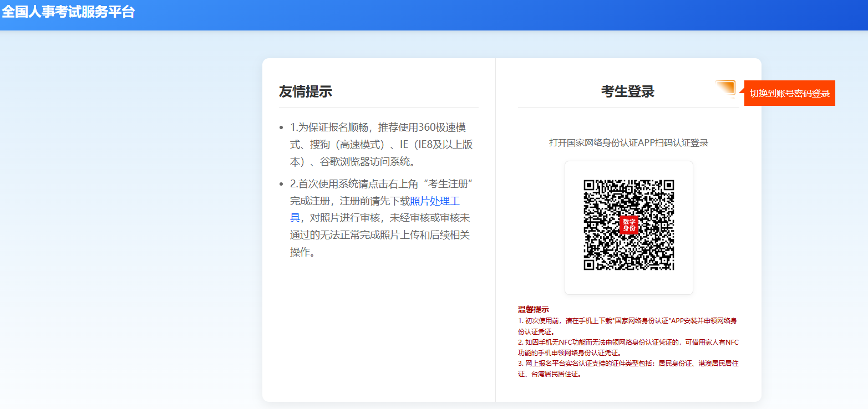Click text 打开国家网络身份认证APP扫码认证登录
Viewport: 868px width, 409px height.
click(629, 143)
